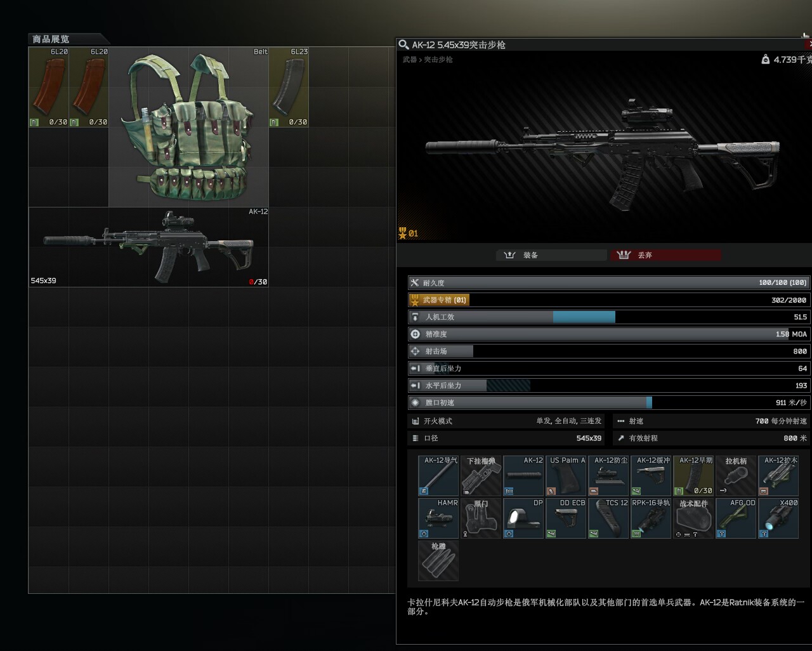Click the 膛口初速 muzzle velocity row
812x651 pixels.
pyautogui.click(x=609, y=402)
